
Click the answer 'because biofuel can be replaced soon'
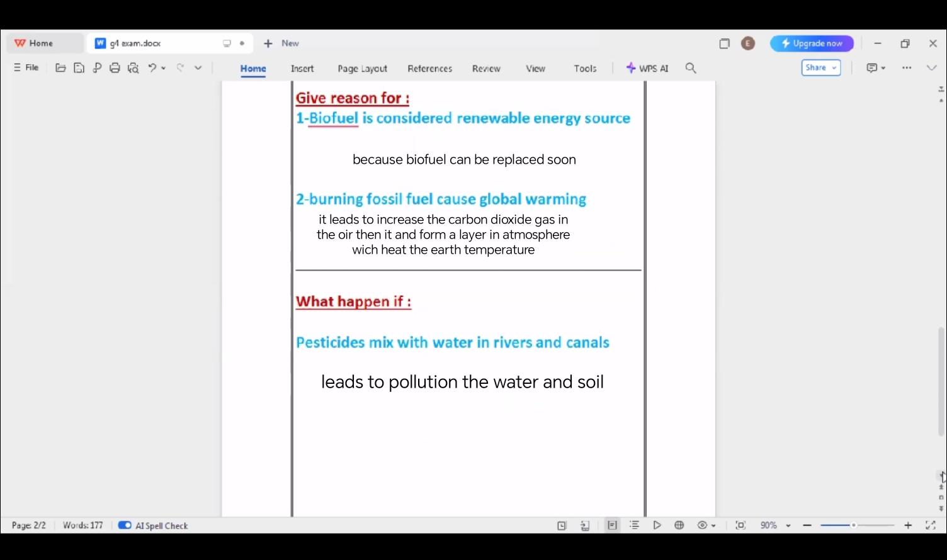pos(464,160)
